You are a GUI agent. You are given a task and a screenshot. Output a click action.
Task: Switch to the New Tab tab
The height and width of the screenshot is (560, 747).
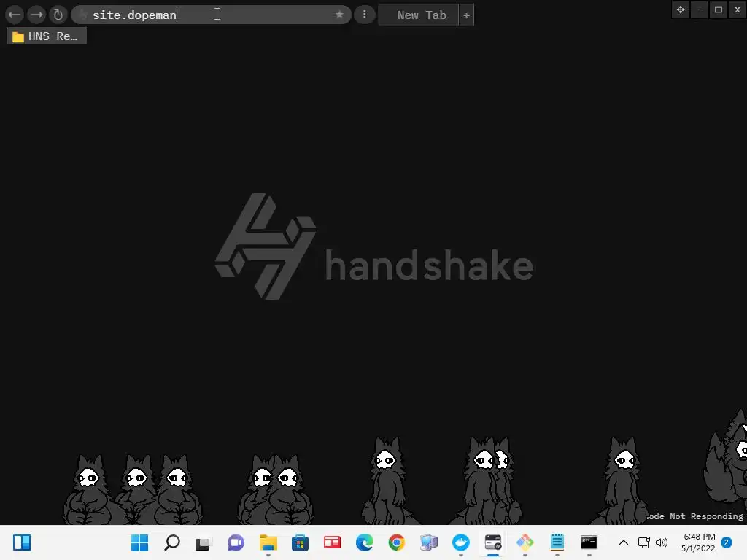point(418,15)
